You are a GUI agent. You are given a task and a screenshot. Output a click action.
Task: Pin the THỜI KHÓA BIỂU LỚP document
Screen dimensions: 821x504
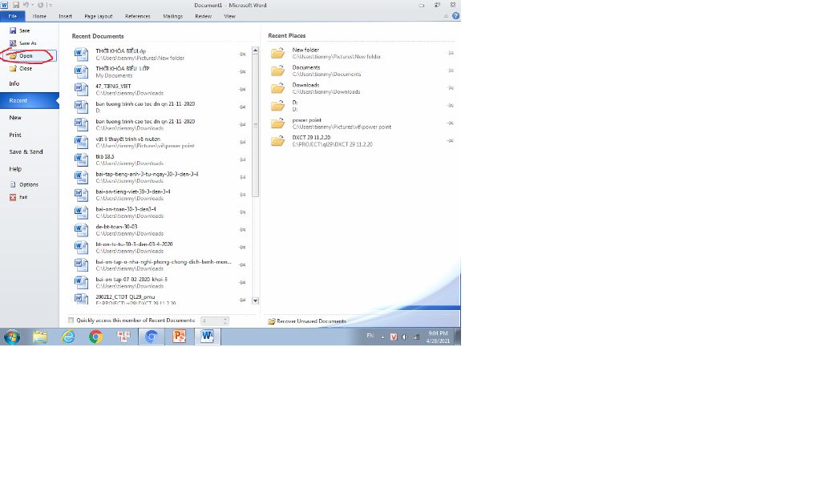point(242,71)
